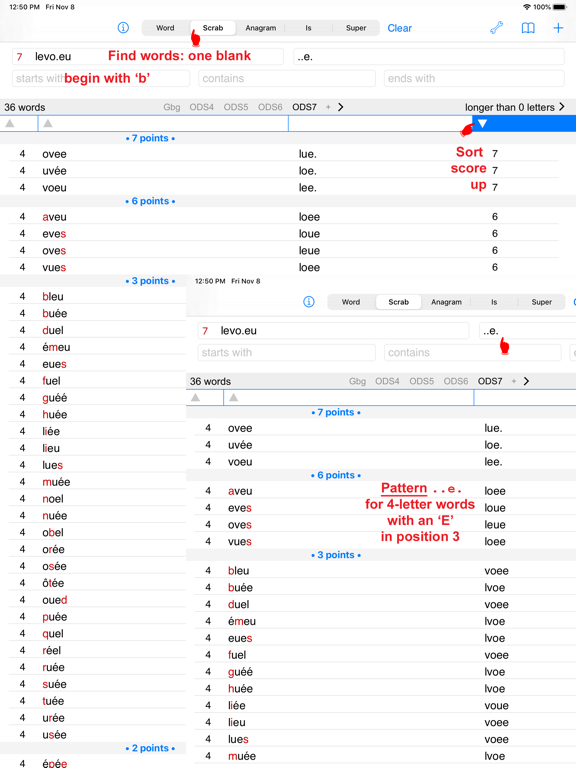Switch to the Super tab
The height and width of the screenshot is (768, 576).
pyautogui.click(x=356, y=28)
